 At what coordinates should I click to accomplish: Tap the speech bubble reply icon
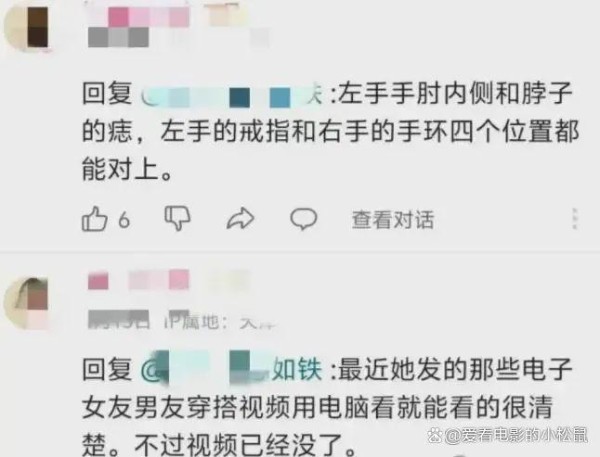pyautogui.click(x=303, y=219)
